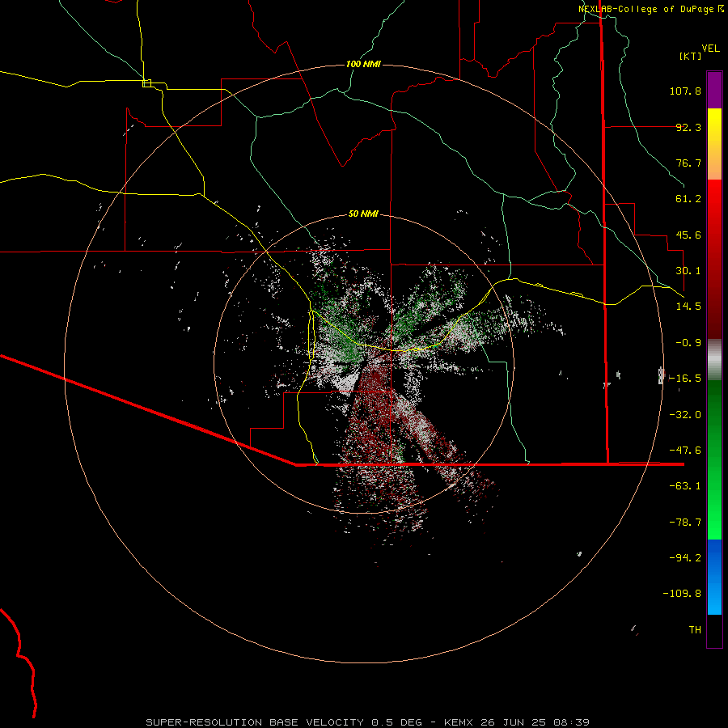The height and width of the screenshot is (728, 728).
Task: Select the 61.2 scale value
Action: pos(688,199)
